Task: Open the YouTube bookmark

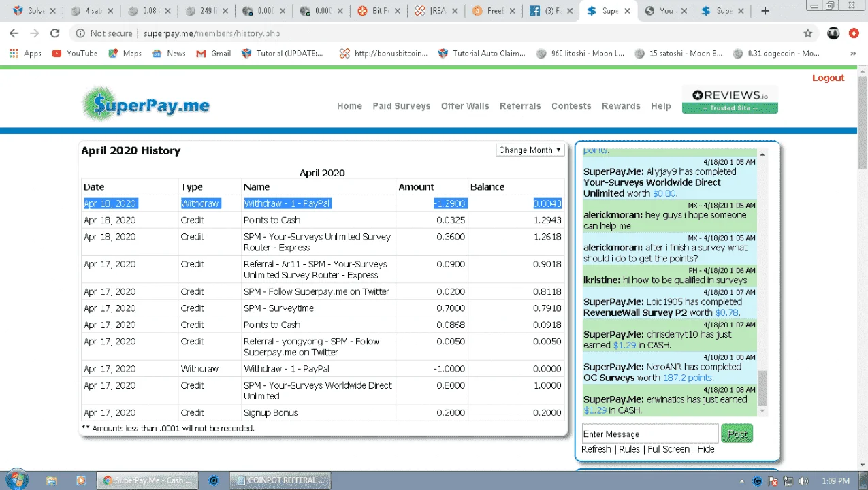Action: pos(75,53)
